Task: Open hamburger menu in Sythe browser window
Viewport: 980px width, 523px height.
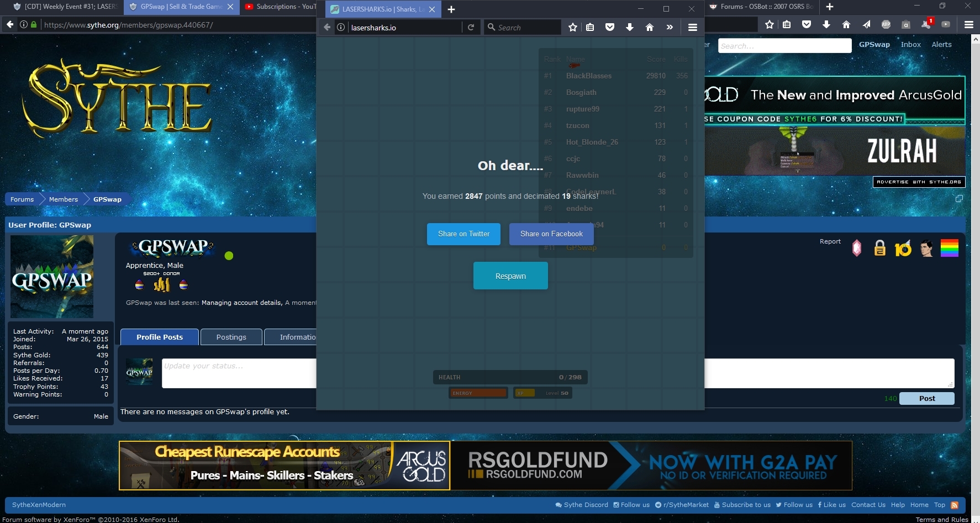Action: tap(969, 24)
